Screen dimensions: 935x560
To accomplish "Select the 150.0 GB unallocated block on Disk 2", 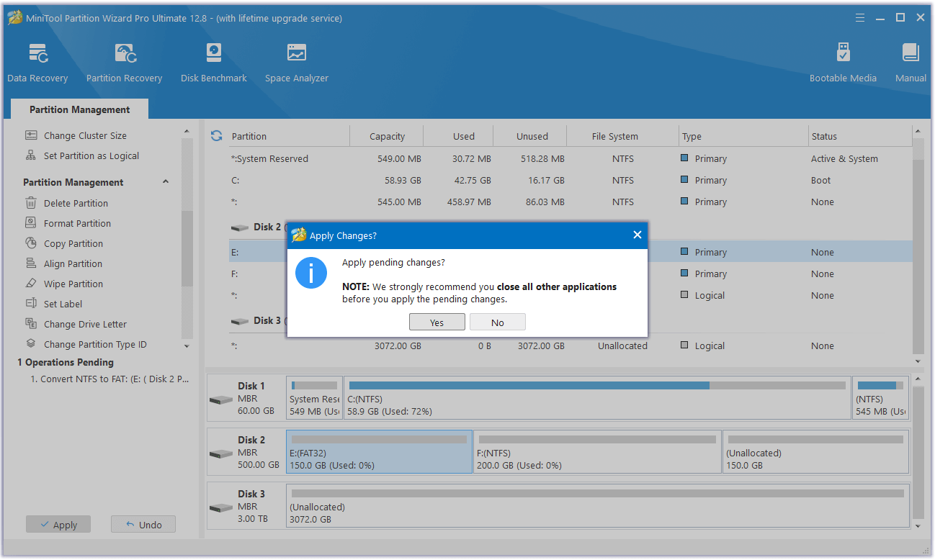I will 815,452.
